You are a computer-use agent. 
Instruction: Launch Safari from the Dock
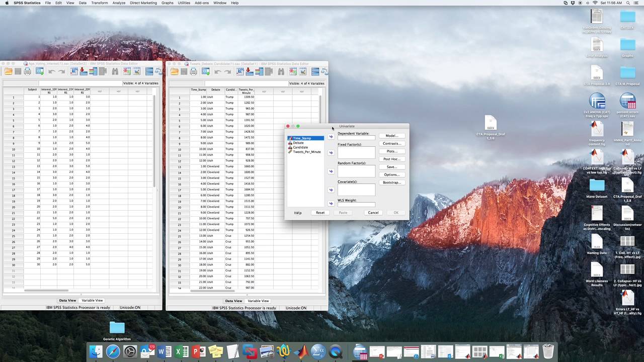(x=113, y=351)
